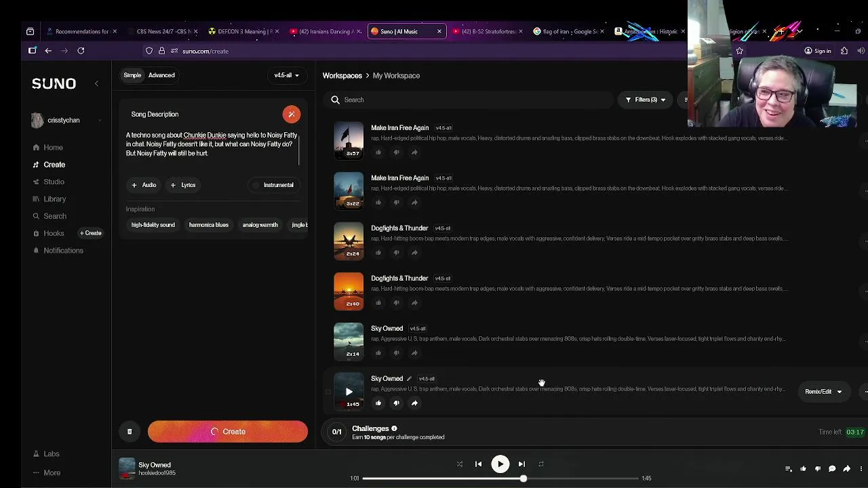The width and height of the screenshot is (868, 488).
Task: Share the 2:40 Dogfights & Thunder song
Action: (x=415, y=303)
